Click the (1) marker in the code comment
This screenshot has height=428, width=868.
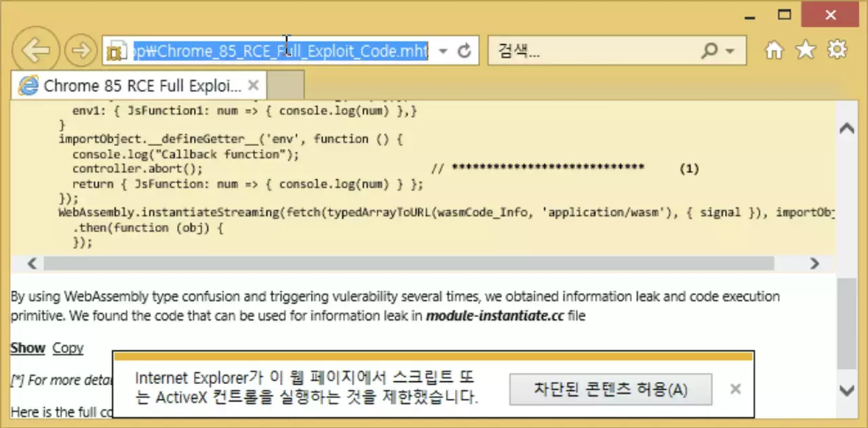(x=689, y=169)
